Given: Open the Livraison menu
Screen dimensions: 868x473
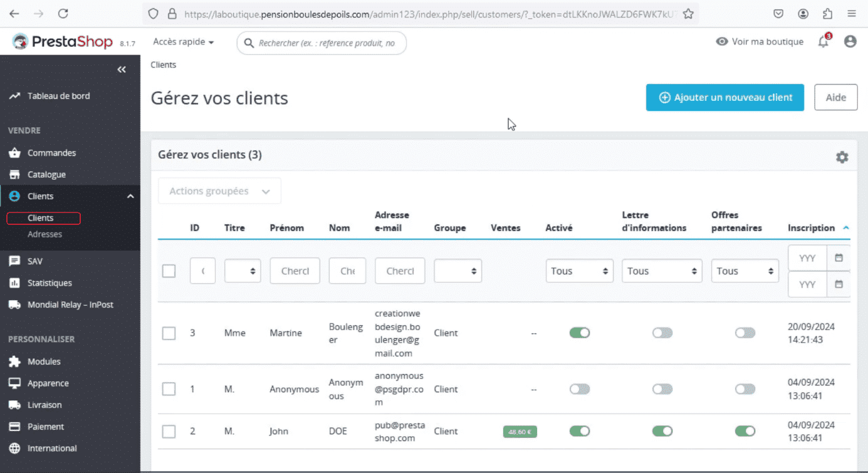Looking at the screenshot, I should click(x=44, y=405).
